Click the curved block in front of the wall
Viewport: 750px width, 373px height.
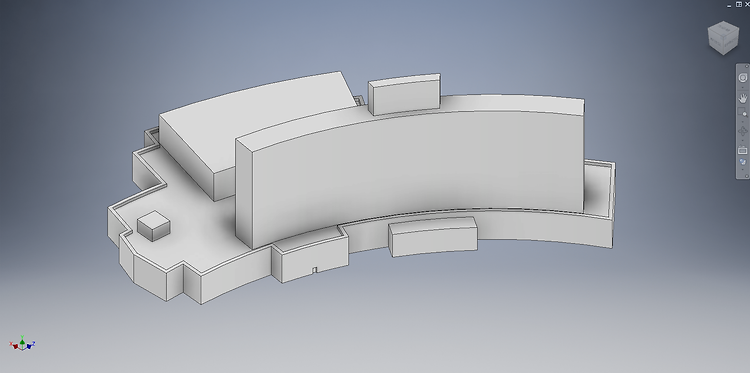(x=433, y=237)
